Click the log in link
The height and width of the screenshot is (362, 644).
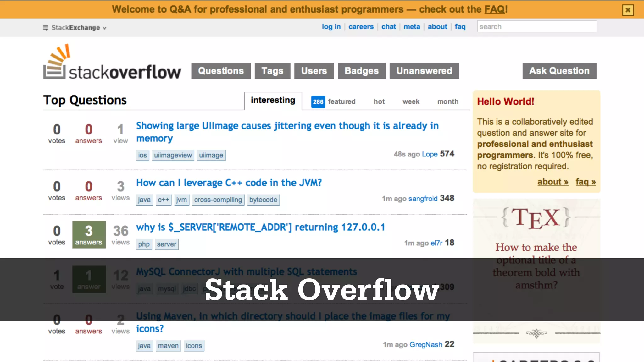point(331,27)
